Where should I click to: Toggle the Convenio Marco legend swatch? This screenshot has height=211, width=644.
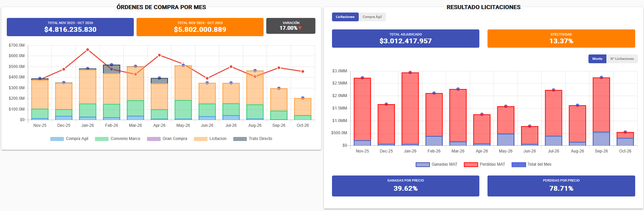click(x=102, y=139)
